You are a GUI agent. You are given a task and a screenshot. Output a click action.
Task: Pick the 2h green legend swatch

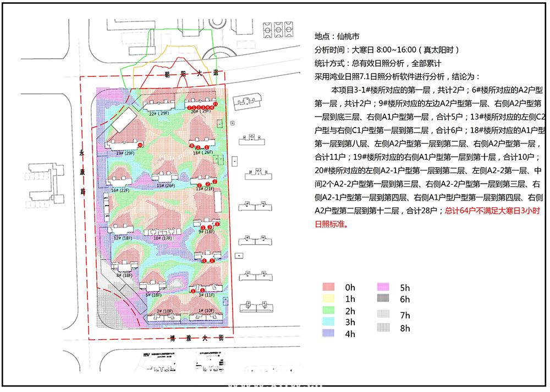(328, 310)
